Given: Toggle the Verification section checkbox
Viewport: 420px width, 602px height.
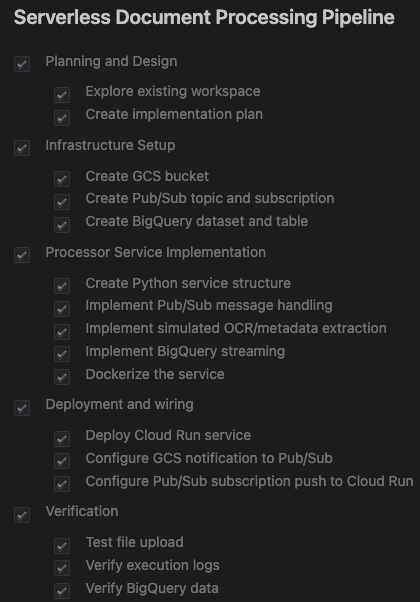Looking at the screenshot, I should 22,515.
